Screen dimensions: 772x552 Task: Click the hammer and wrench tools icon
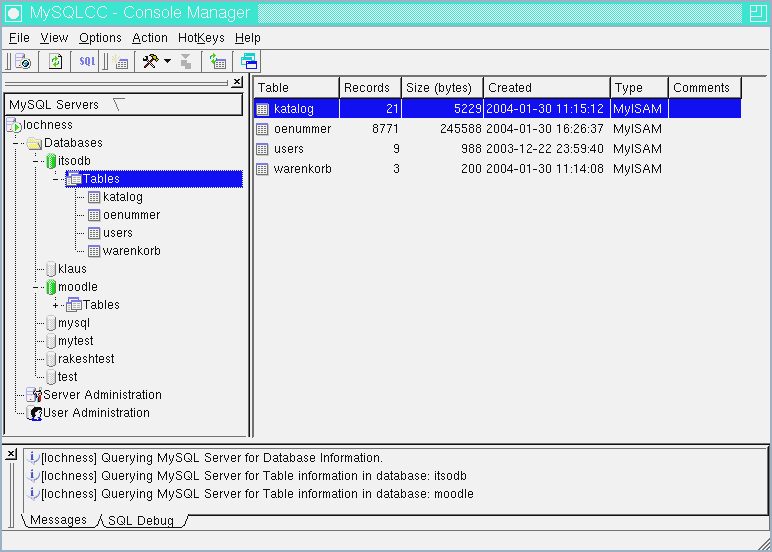[x=150, y=62]
